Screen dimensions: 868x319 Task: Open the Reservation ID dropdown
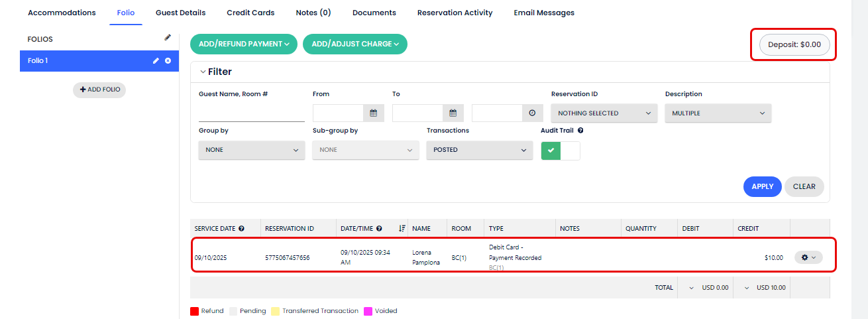click(x=604, y=113)
